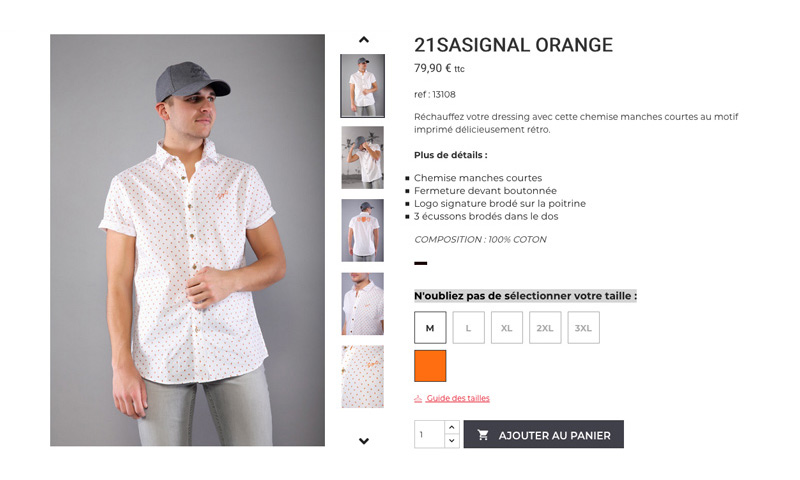Image resolution: width=800 pixels, height=480 pixels.
Task: Pick size XL
Action: coord(507,327)
